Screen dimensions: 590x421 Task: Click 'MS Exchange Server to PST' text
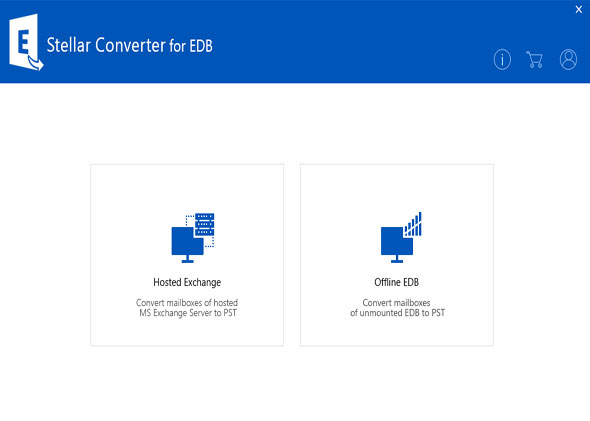188,313
